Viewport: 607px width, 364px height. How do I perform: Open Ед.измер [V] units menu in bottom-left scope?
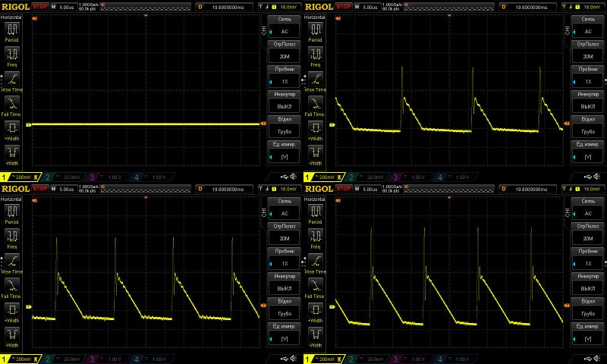285,334
